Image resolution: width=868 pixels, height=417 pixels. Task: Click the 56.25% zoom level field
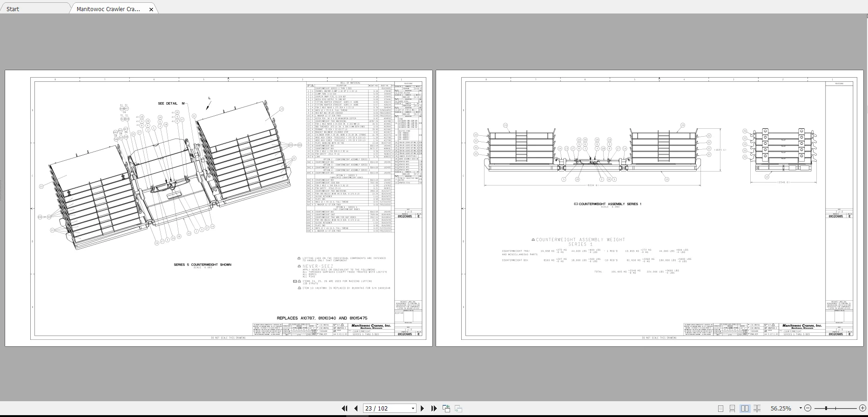point(781,408)
